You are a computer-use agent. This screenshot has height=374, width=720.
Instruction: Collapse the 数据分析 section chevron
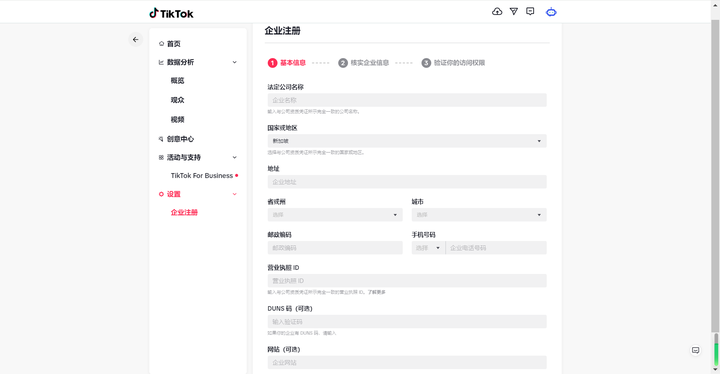[x=235, y=62]
